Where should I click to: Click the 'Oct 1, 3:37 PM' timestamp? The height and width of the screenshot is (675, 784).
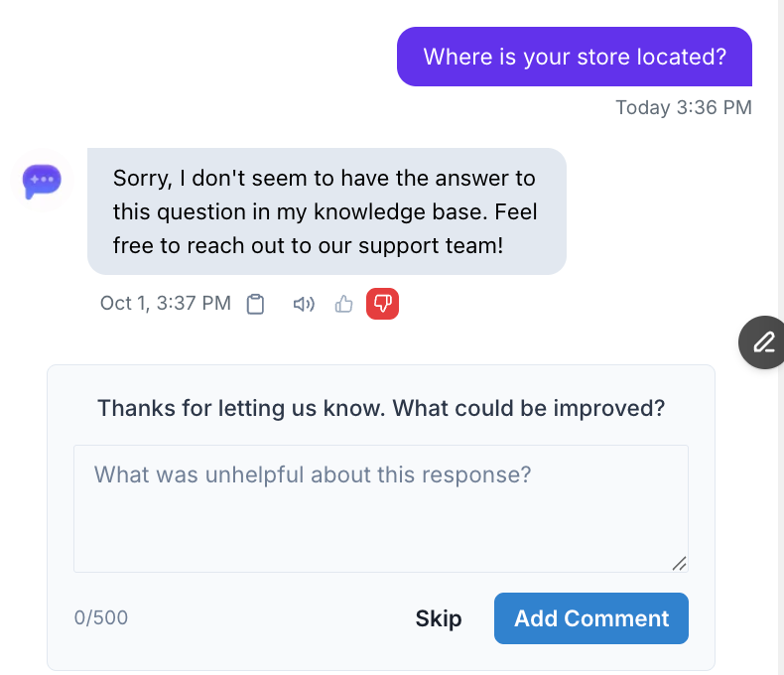(x=165, y=304)
